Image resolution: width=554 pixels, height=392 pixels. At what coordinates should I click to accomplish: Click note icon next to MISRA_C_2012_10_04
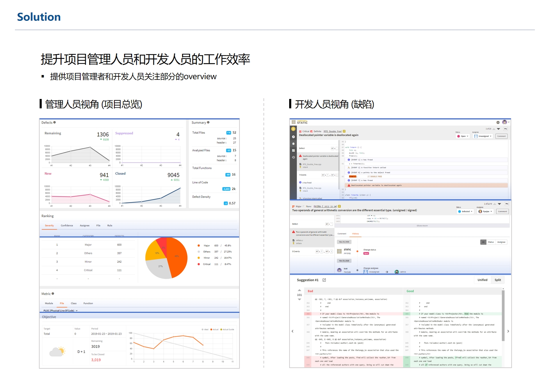click(339, 206)
